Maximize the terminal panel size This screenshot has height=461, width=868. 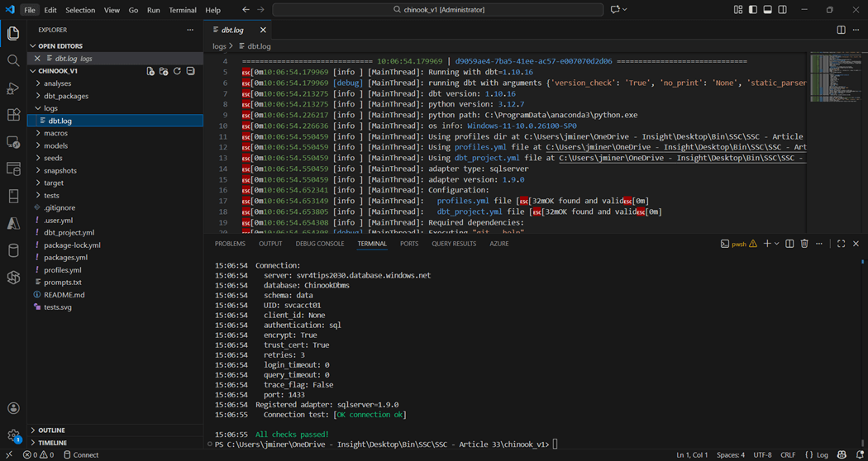841,244
